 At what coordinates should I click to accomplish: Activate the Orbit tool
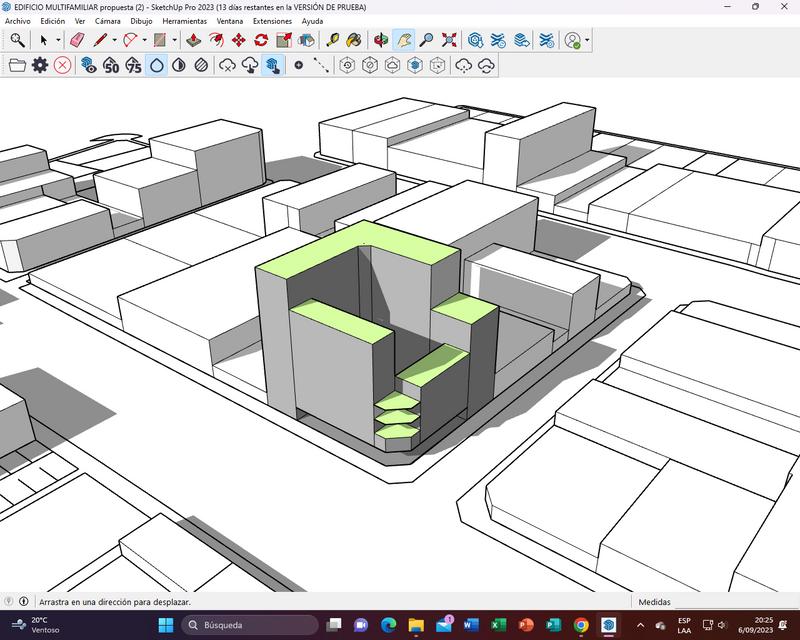tap(380, 40)
